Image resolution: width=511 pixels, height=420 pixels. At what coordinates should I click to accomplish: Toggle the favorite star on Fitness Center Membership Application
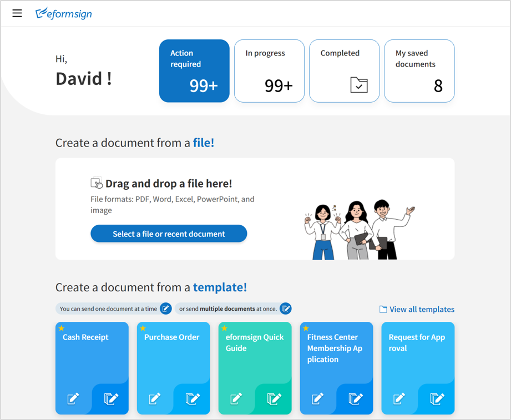[x=306, y=328]
